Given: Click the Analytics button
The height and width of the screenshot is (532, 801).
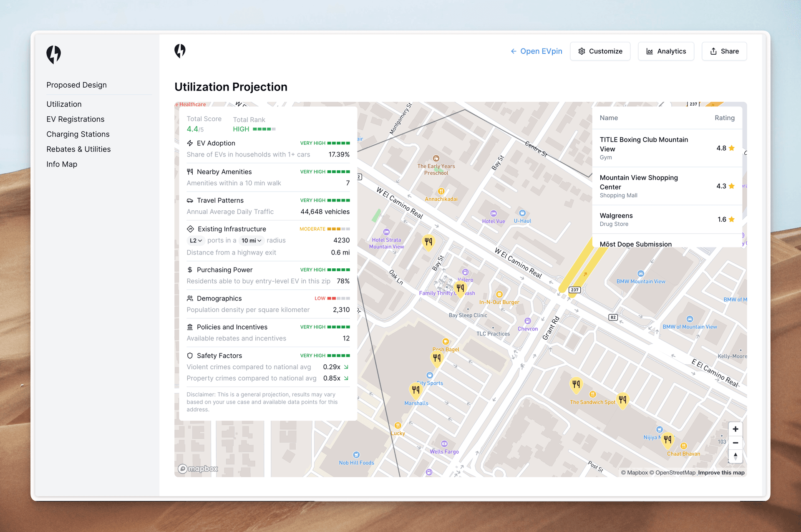Looking at the screenshot, I should pyautogui.click(x=666, y=51).
